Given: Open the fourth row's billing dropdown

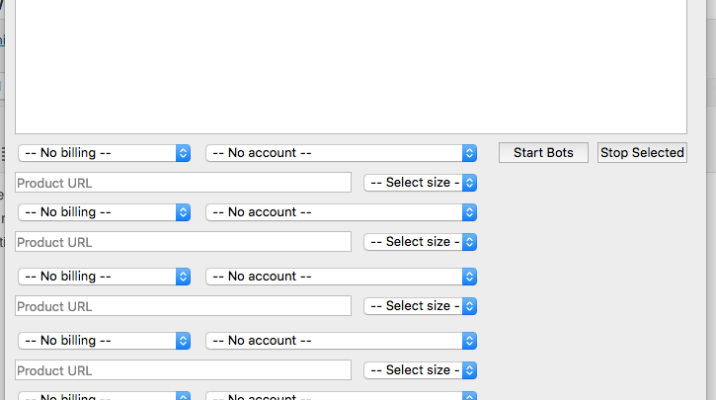Looking at the screenshot, I should (104, 340).
